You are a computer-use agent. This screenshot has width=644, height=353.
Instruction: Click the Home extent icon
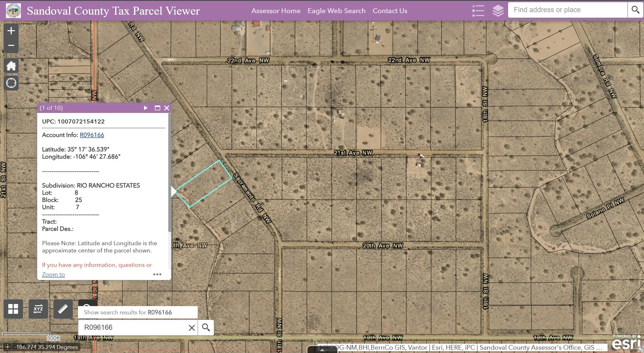(11, 66)
